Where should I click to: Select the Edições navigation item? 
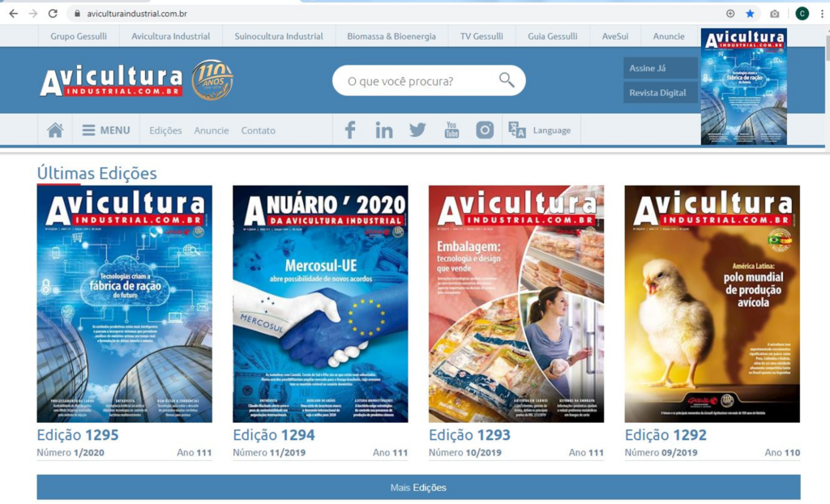click(165, 130)
